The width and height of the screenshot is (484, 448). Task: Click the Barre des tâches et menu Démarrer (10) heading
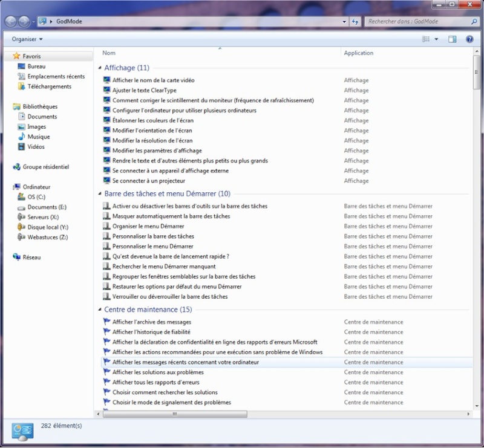(x=168, y=193)
